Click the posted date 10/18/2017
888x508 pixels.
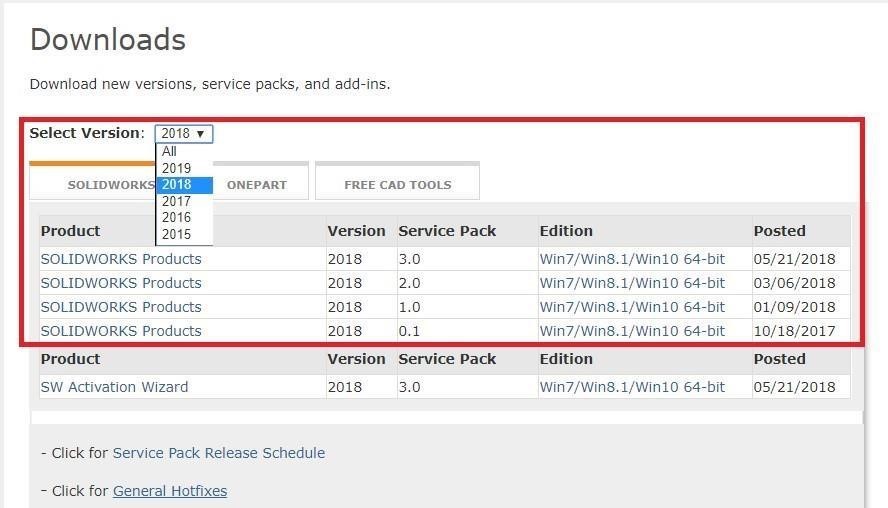click(x=794, y=331)
